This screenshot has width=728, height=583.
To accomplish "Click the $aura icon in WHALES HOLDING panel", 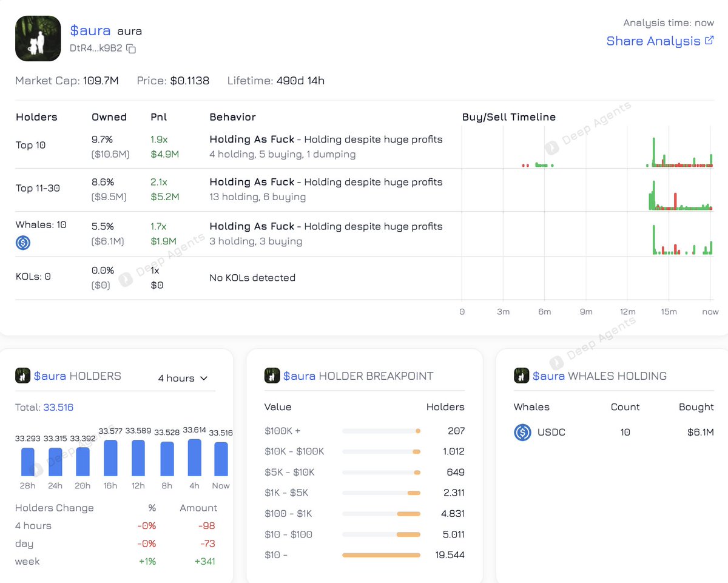I will point(521,376).
